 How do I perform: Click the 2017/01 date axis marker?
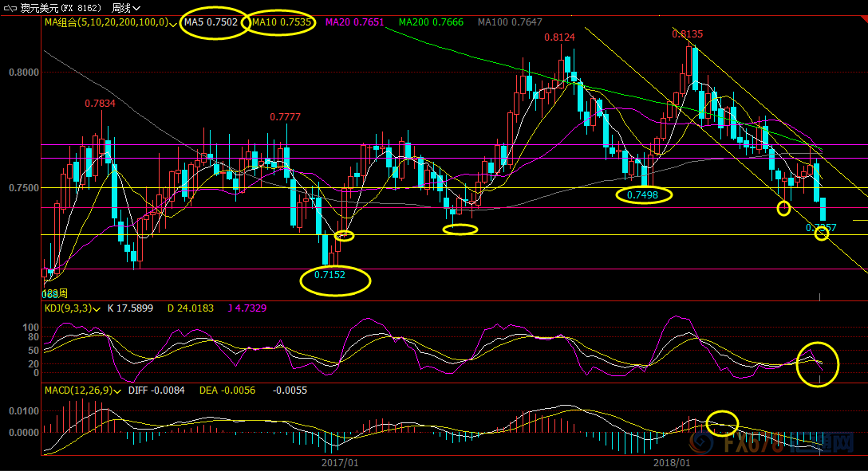(340, 462)
